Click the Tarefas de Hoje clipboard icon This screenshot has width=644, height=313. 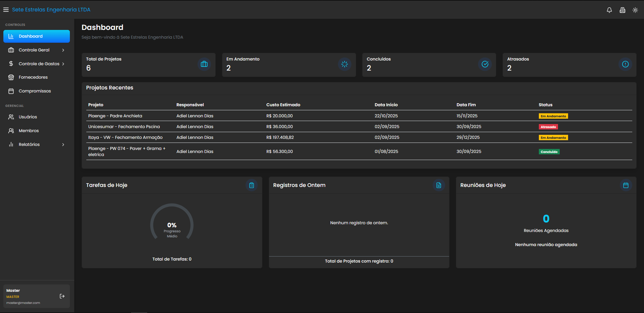251,185
